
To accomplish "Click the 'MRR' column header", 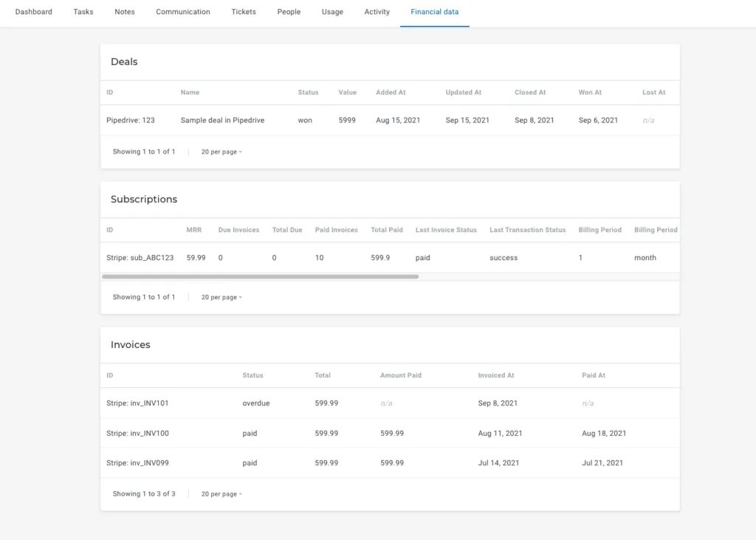I will tap(194, 230).
